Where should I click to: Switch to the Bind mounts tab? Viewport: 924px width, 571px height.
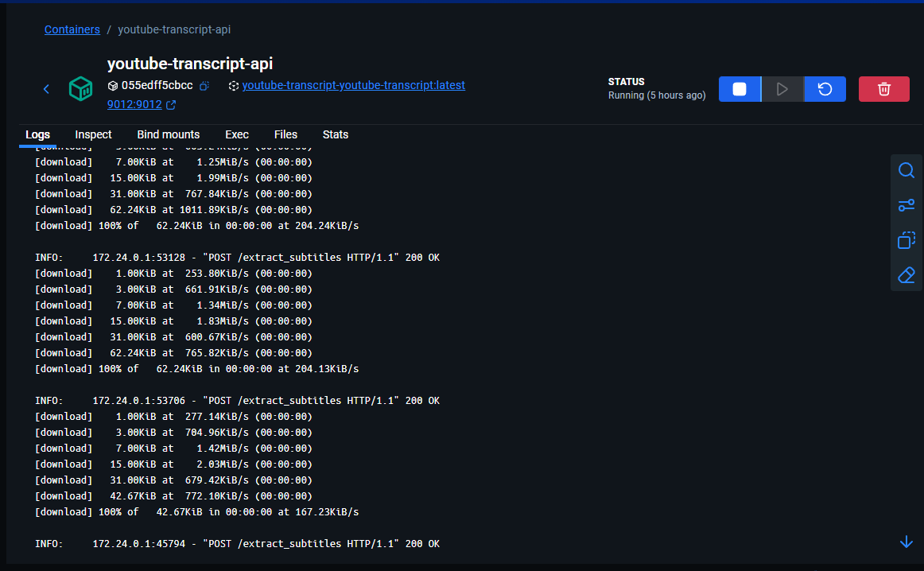[169, 135]
